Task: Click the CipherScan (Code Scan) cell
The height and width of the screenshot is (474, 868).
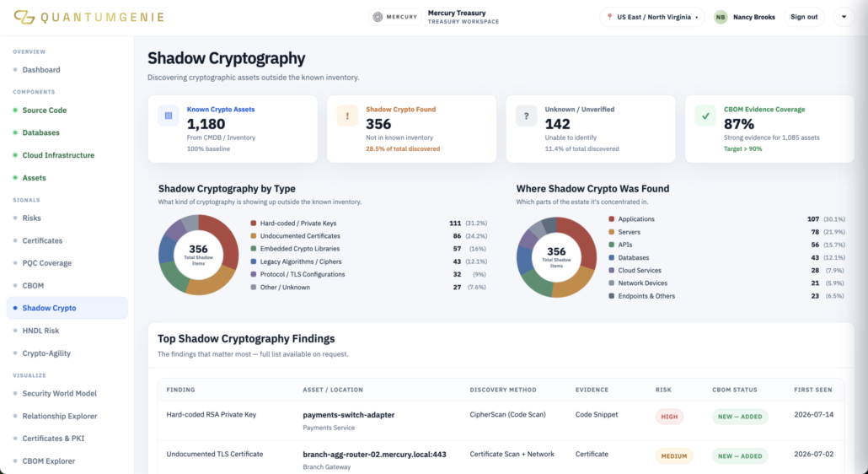Action: tap(507, 415)
